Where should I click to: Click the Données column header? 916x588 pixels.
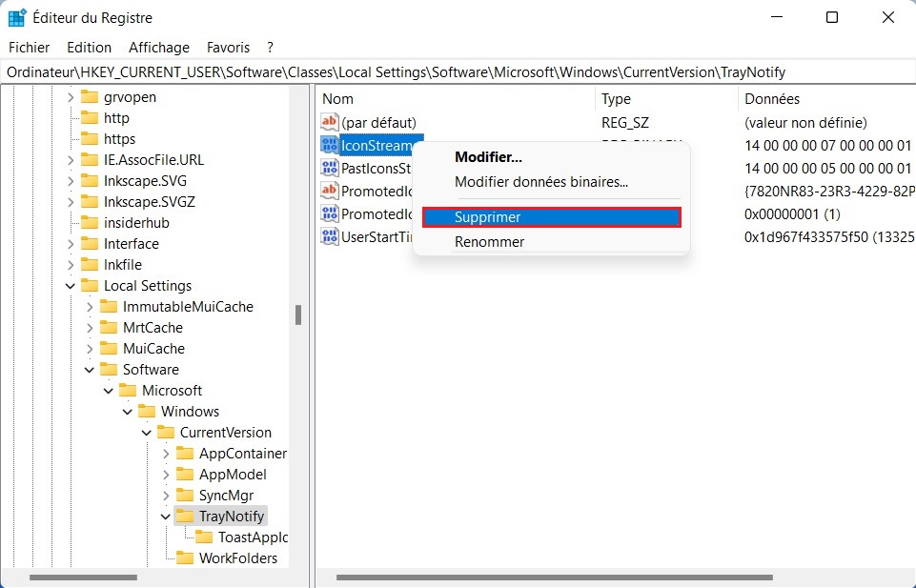[x=772, y=99]
